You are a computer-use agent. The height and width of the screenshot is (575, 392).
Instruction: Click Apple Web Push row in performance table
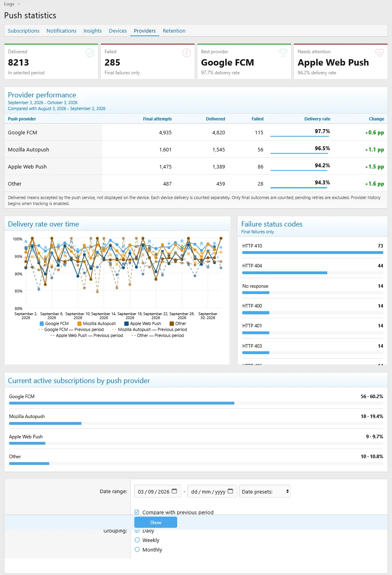[x=196, y=166]
